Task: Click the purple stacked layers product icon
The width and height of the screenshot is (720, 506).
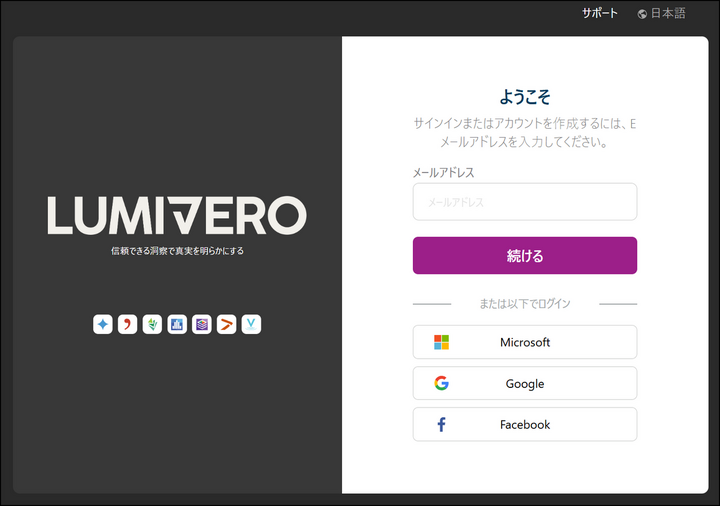Action: pyautogui.click(x=202, y=324)
